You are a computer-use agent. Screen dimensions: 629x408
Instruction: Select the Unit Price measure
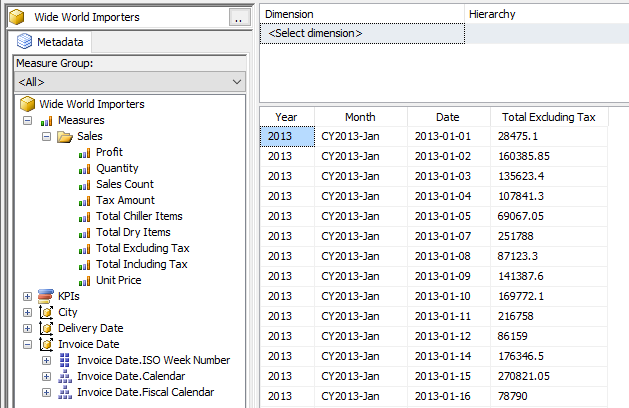[118, 280]
